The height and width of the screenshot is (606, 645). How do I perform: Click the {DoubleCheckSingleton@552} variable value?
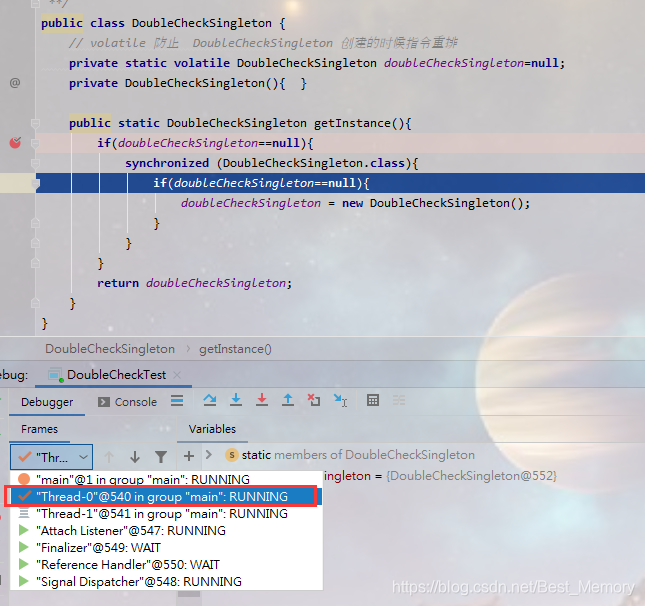tap(471, 476)
